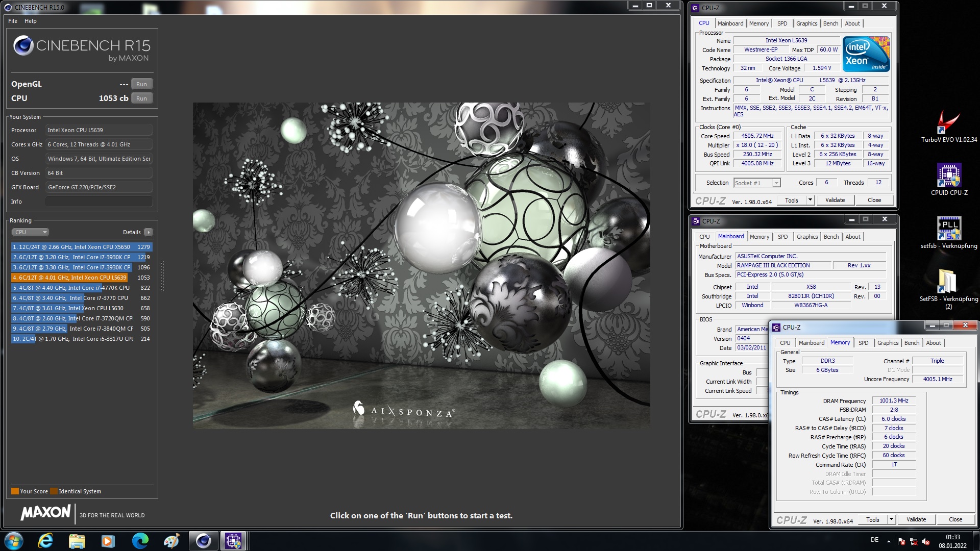This screenshot has height=551, width=980.
Task: Click Close in Memory CPU-Z window
Action: [x=955, y=519]
